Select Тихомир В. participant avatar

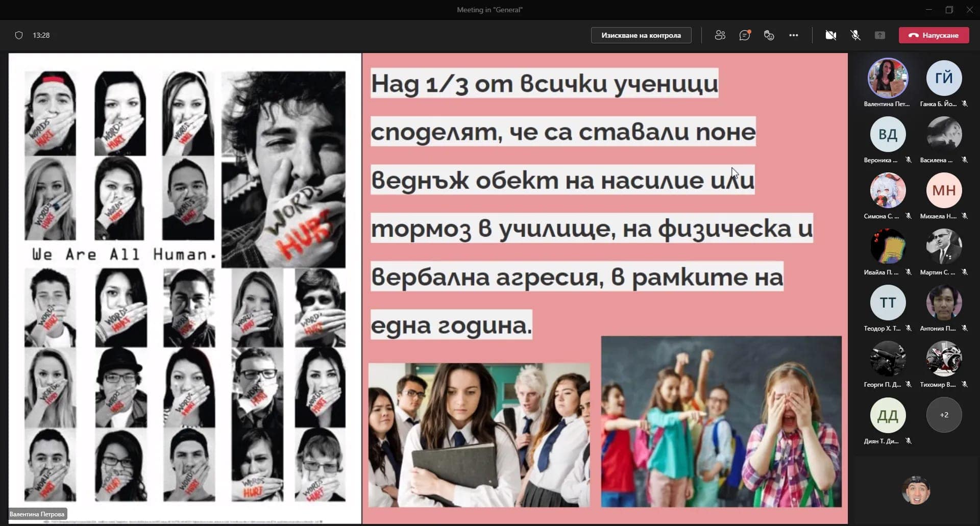[x=944, y=359]
